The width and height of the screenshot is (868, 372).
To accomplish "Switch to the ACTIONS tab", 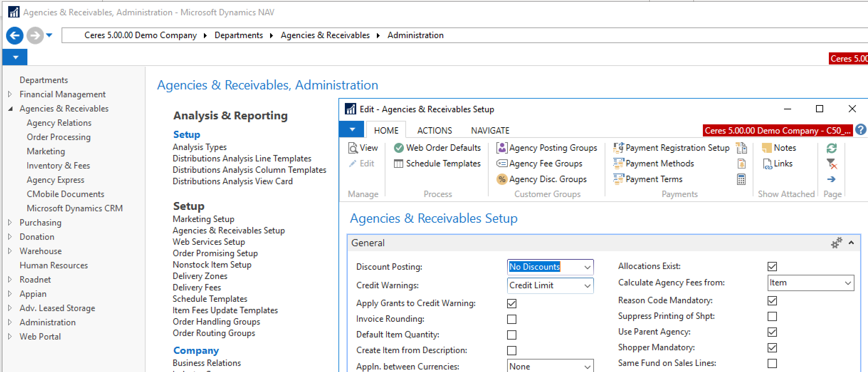I will click(x=435, y=131).
